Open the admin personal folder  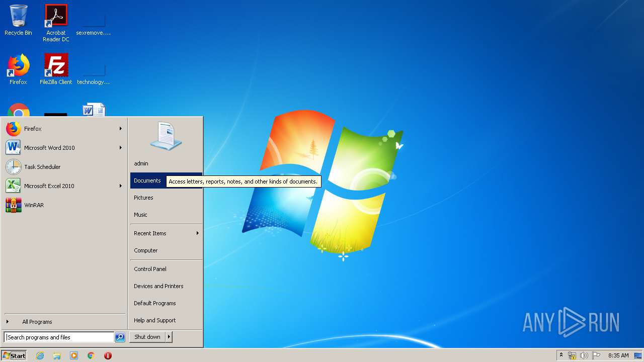tap(166, 163)
